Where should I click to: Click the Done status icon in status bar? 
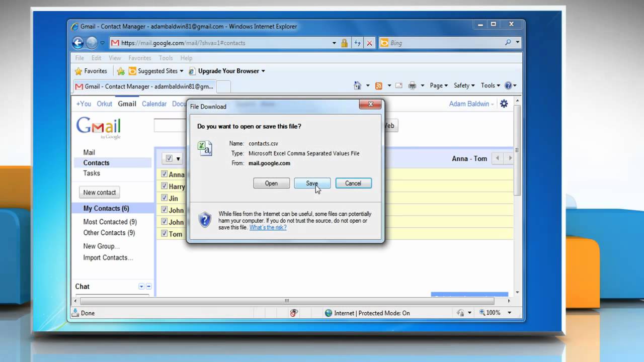point(75,313)
